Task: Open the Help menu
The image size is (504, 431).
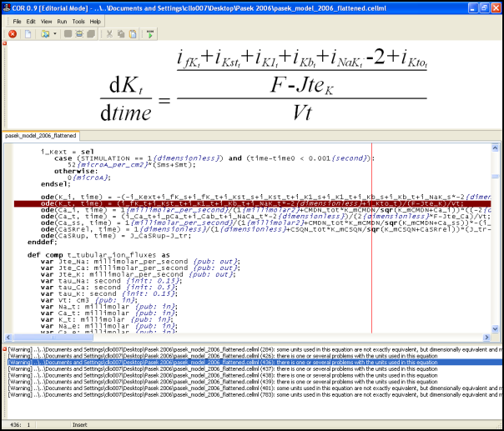Action: (x=95, y=22)
